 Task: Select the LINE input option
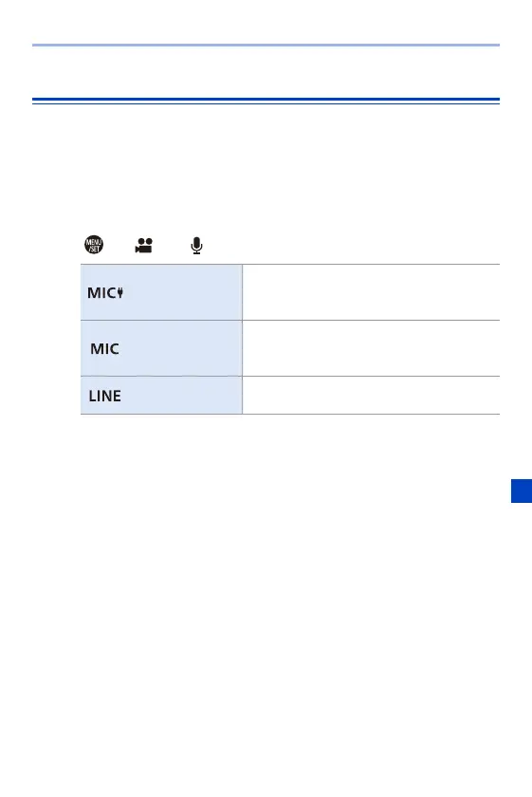[104, 396]
